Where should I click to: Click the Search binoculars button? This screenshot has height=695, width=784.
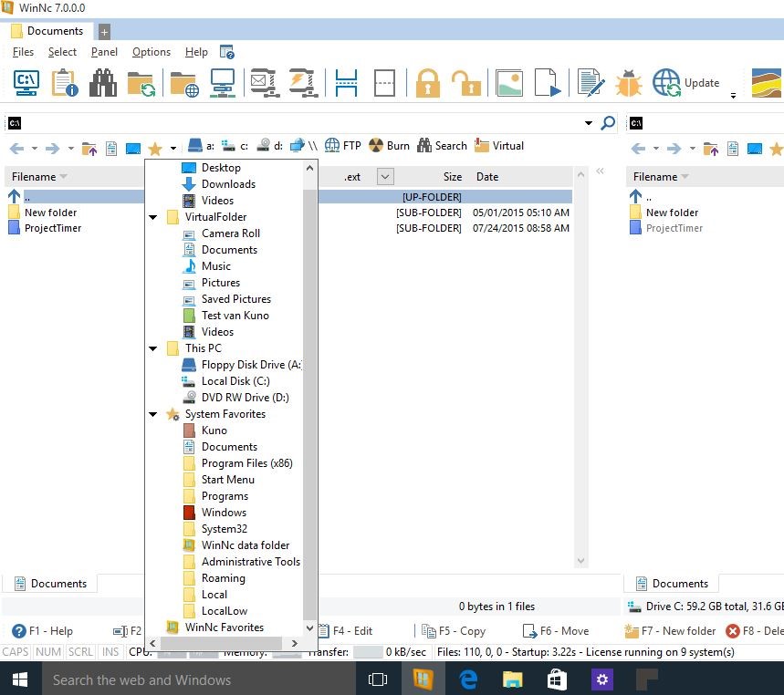point(442,146)
